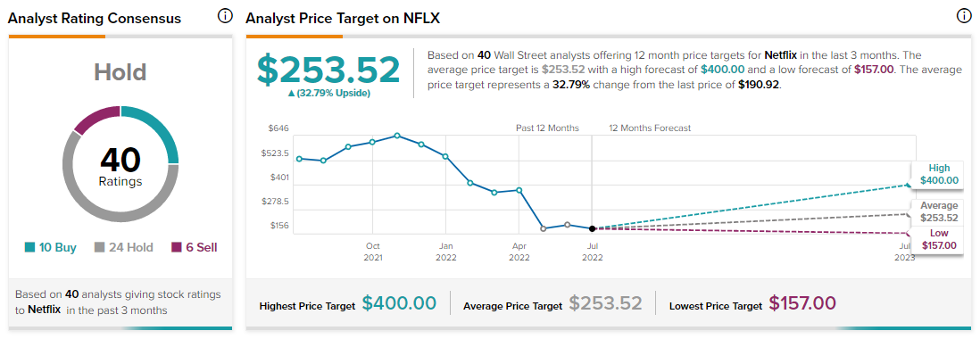Click the 12 Months Forecast chart label
Viewport: 980px width, 339px height.
pyautogui.click(x=650, y=128)
